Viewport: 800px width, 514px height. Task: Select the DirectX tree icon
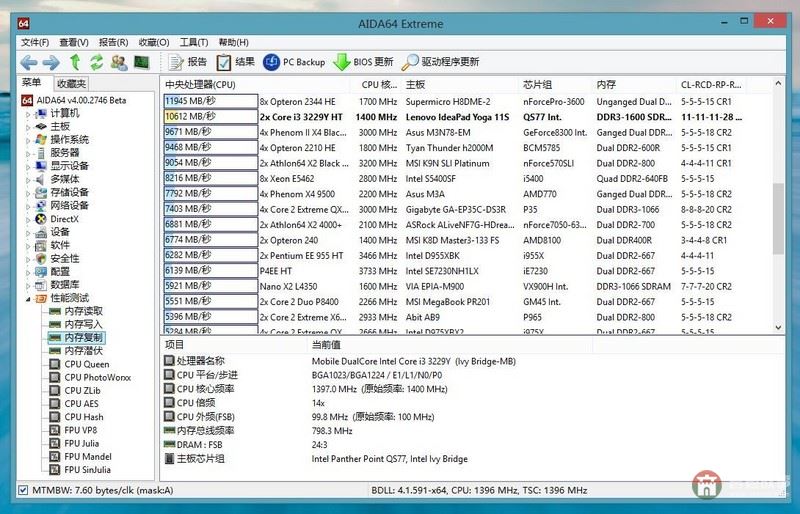coord(41,219)
